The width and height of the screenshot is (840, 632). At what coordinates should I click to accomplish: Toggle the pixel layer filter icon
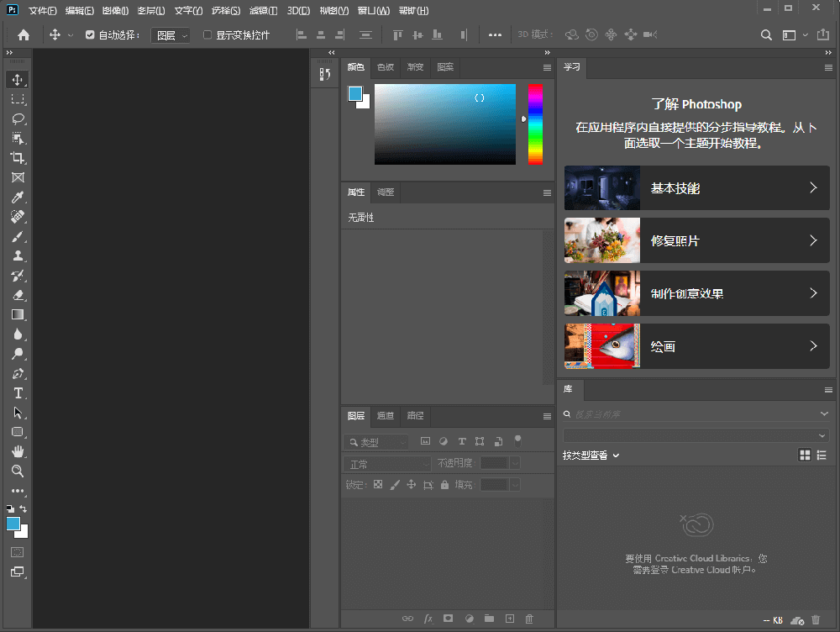(425, 441)
